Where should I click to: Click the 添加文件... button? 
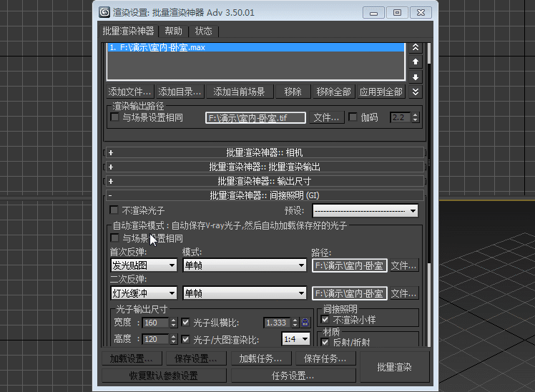coord(130,92)
